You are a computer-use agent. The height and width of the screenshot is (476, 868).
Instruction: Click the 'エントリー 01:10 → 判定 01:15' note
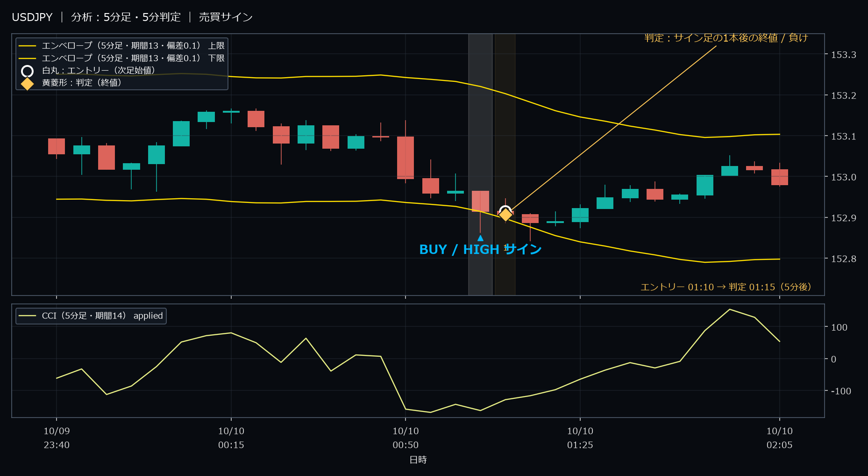coord(726,287)
